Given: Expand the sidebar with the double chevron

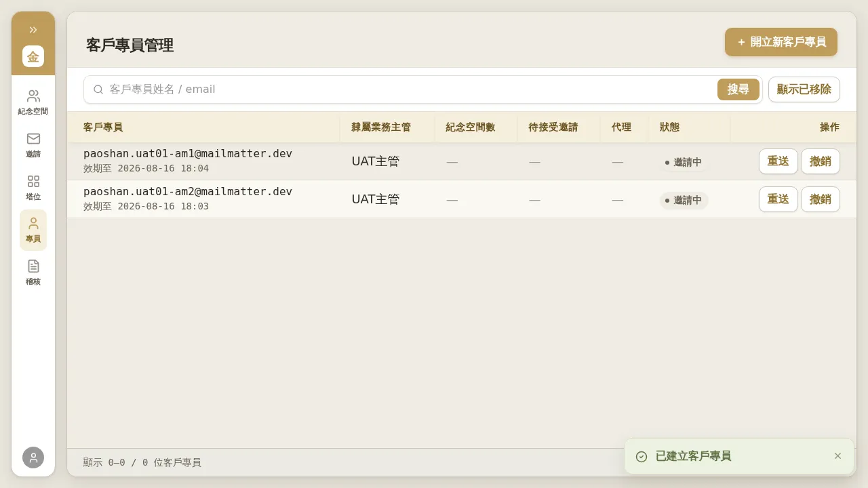Looking at the screenshot, I should click(x=33, y=30).
